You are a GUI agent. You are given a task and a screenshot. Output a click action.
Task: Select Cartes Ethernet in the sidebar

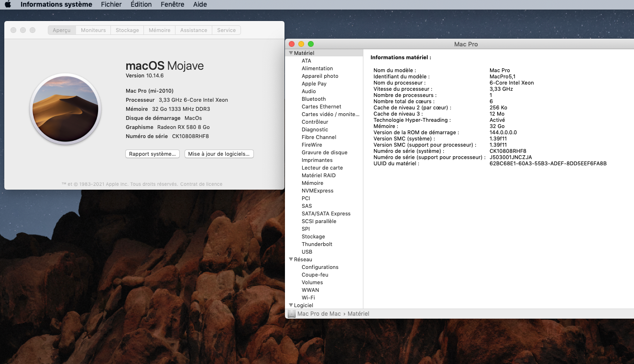pyautogui.click(x=321, y=107)
